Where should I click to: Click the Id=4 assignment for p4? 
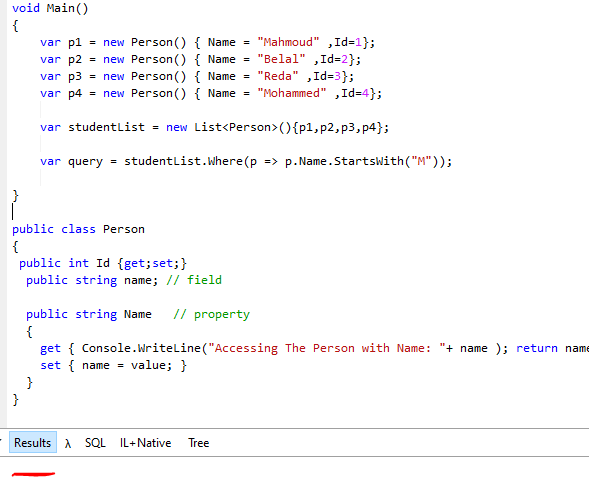pyautogui.click(x=355, y=93)
